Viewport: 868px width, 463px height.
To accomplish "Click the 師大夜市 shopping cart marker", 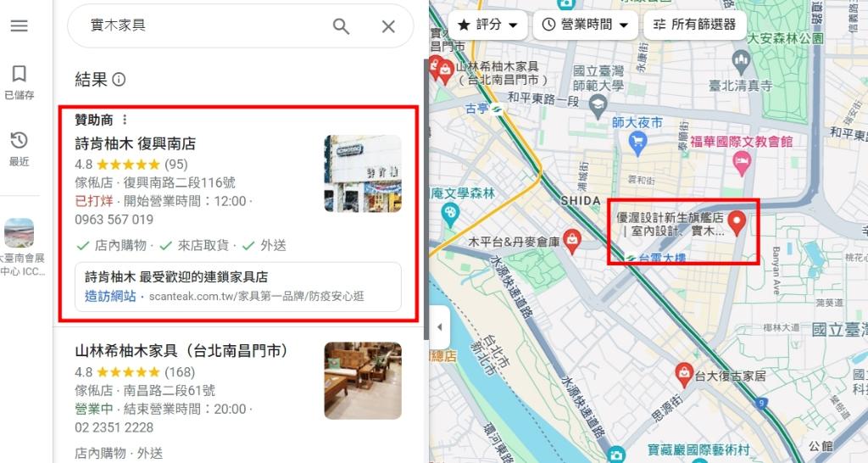I will click(x=637, y=143).
